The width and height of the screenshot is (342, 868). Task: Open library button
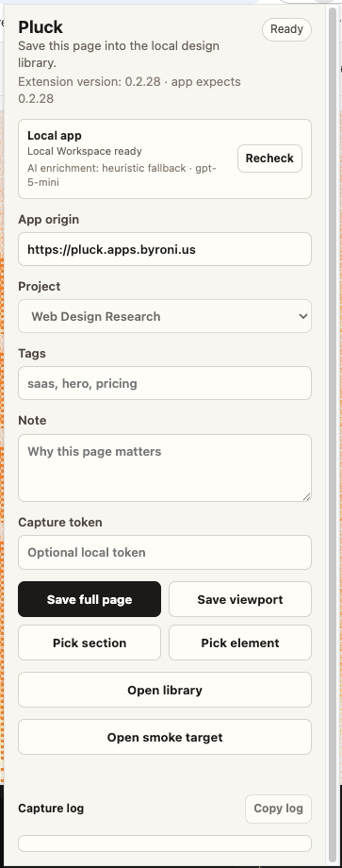165,690
